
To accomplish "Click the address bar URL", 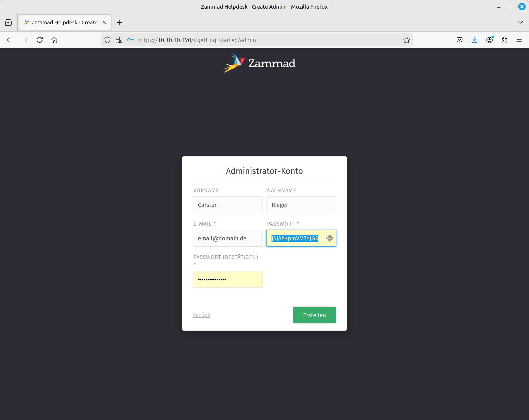I will 197,40.
